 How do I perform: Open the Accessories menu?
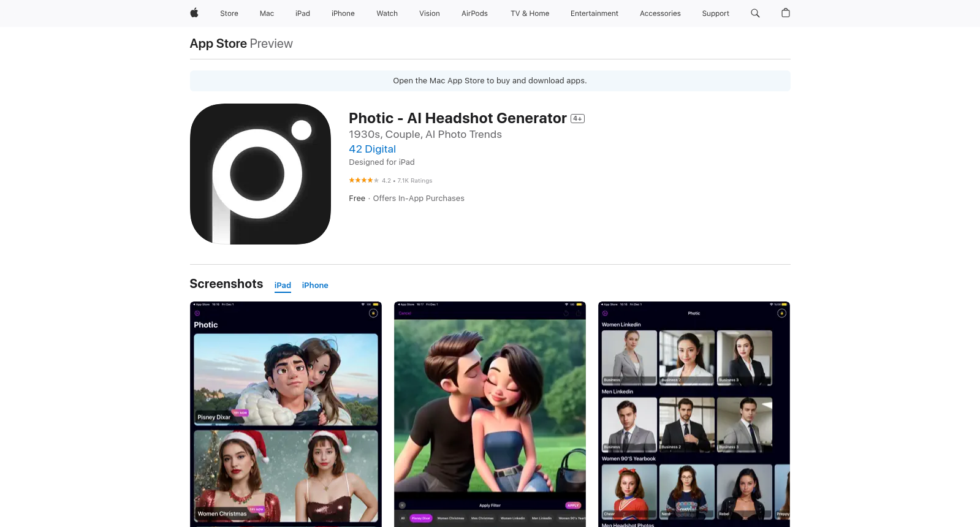coord(660,13)
